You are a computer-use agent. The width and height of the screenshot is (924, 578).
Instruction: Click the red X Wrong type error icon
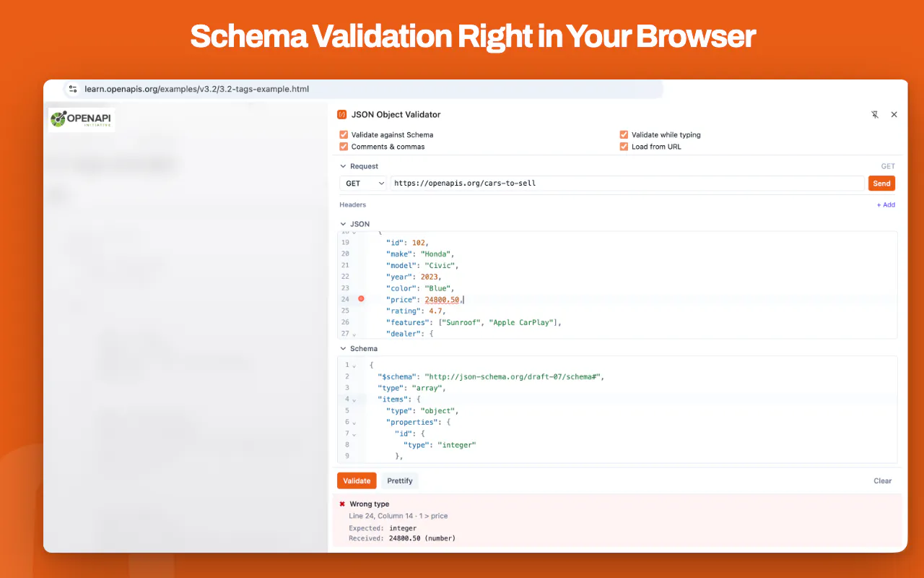342,504
